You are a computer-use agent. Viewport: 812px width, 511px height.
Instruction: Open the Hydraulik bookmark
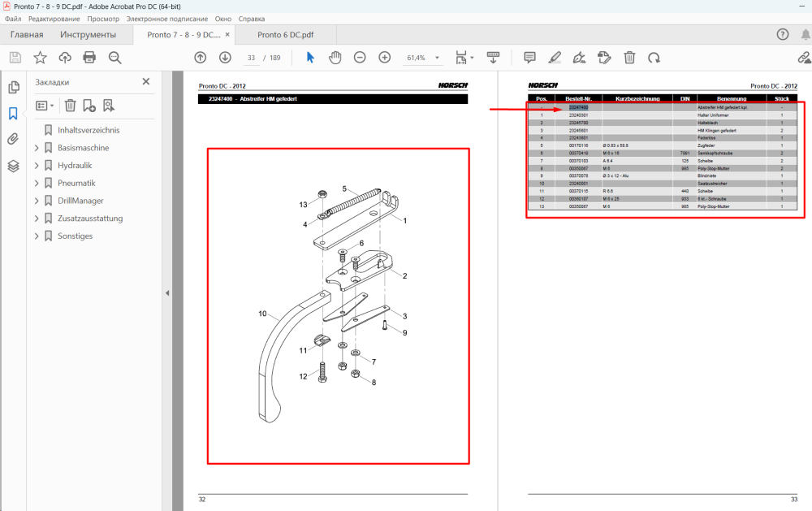point(75,166)
